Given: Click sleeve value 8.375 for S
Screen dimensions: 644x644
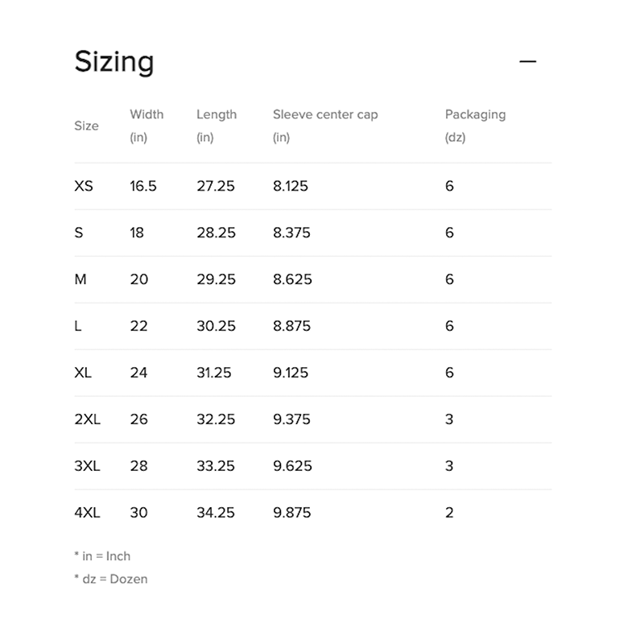Looking at the screenshot, I should (x=291, y=233).
